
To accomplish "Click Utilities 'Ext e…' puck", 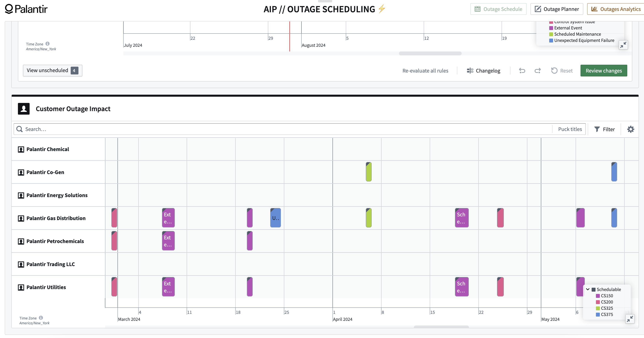I will tap(168, 287).
